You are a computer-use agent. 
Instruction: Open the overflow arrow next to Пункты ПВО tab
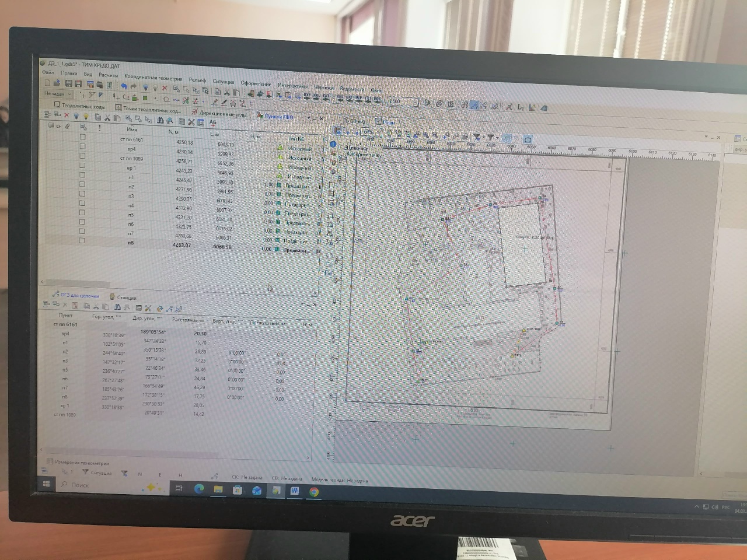[x=308, y=118]
